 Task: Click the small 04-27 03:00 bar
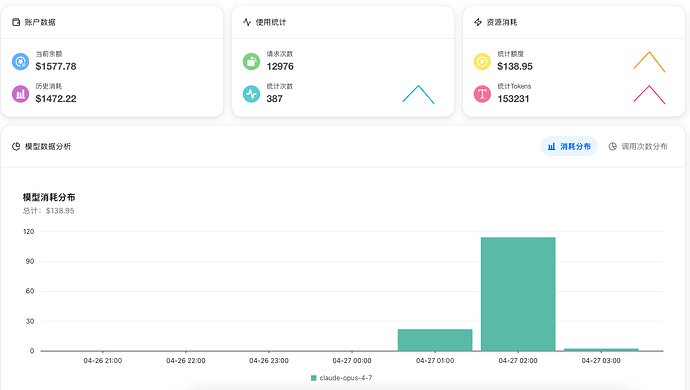[601, 350]
